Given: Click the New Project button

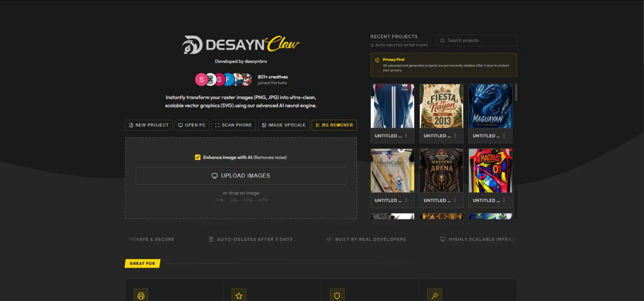Looking at the screenshot, I should point(149,125).
